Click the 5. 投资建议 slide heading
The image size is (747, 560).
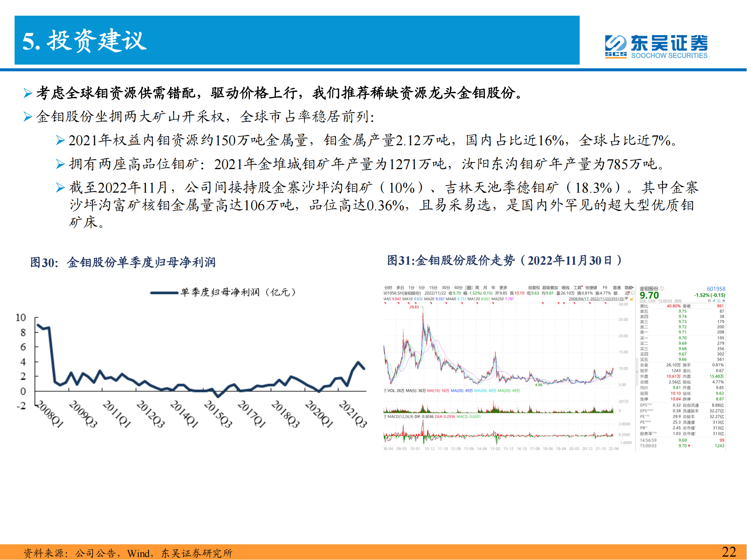tap(84, 40)
